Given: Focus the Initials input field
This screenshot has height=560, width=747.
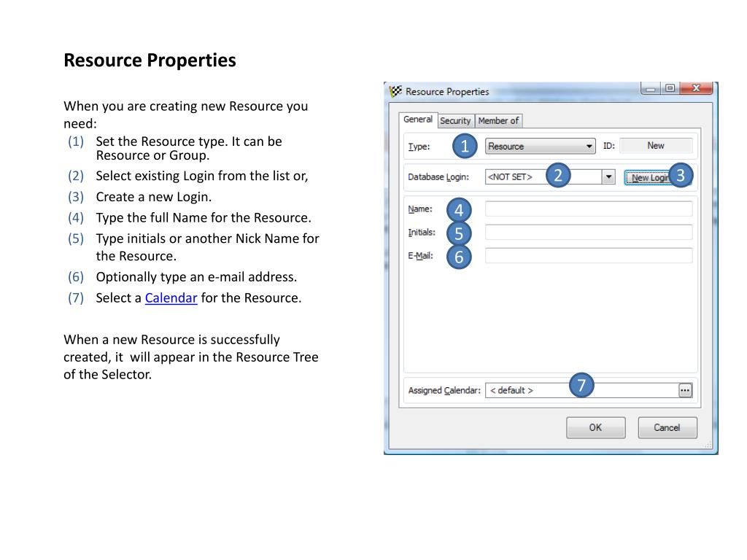Looking at the screenshot, I should tap(589, 233).
